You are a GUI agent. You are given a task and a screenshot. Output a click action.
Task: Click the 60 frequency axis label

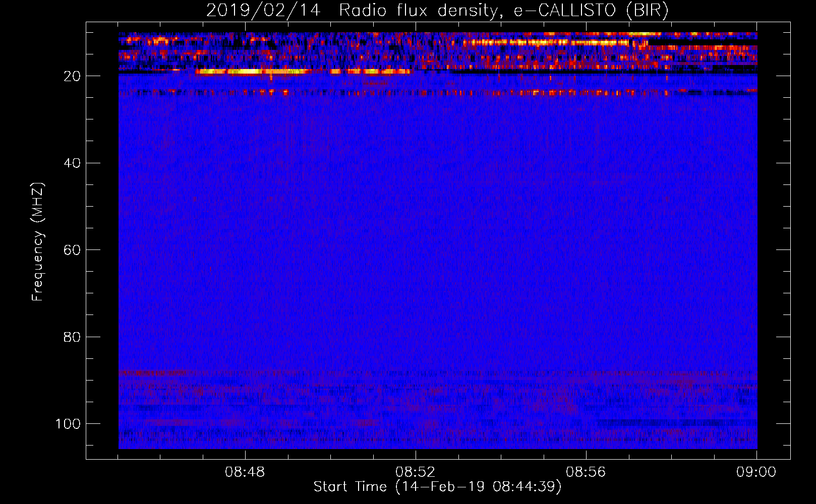pos(72,250)
